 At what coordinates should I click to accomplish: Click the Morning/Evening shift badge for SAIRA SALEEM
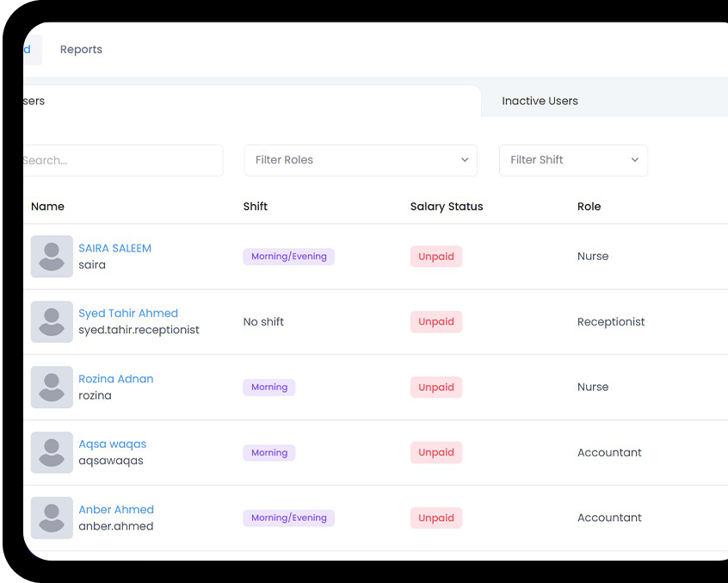point(289,257)
